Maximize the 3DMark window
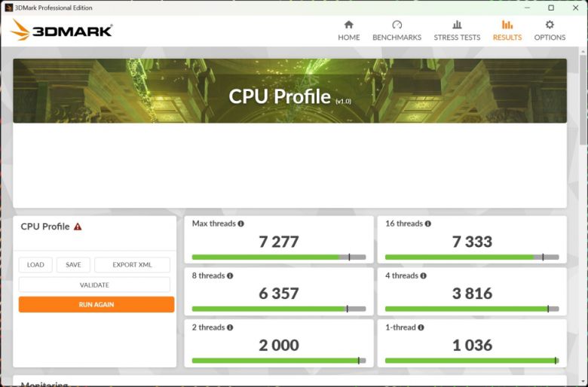The image size is (588, 387). click(551, 8)
